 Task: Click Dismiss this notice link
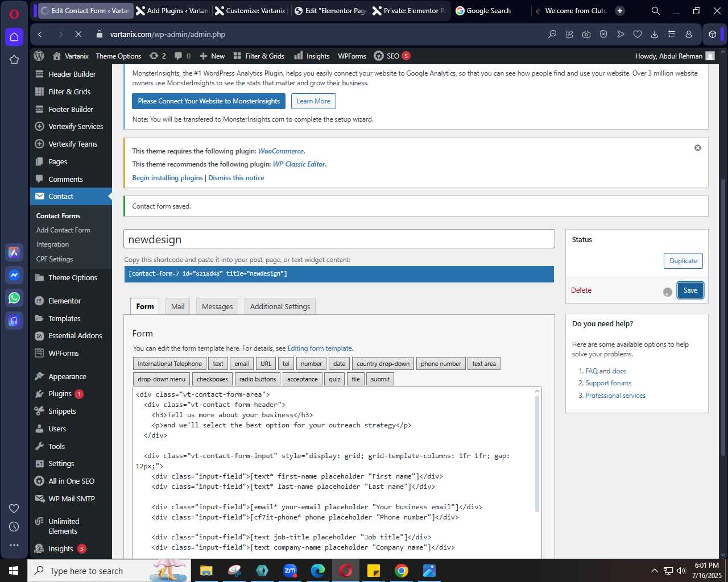click(236, 178)
